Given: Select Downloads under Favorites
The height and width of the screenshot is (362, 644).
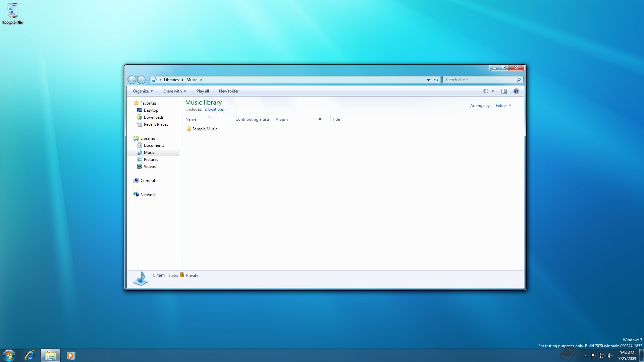Looking at the screenshot, I should coord(154,117).
